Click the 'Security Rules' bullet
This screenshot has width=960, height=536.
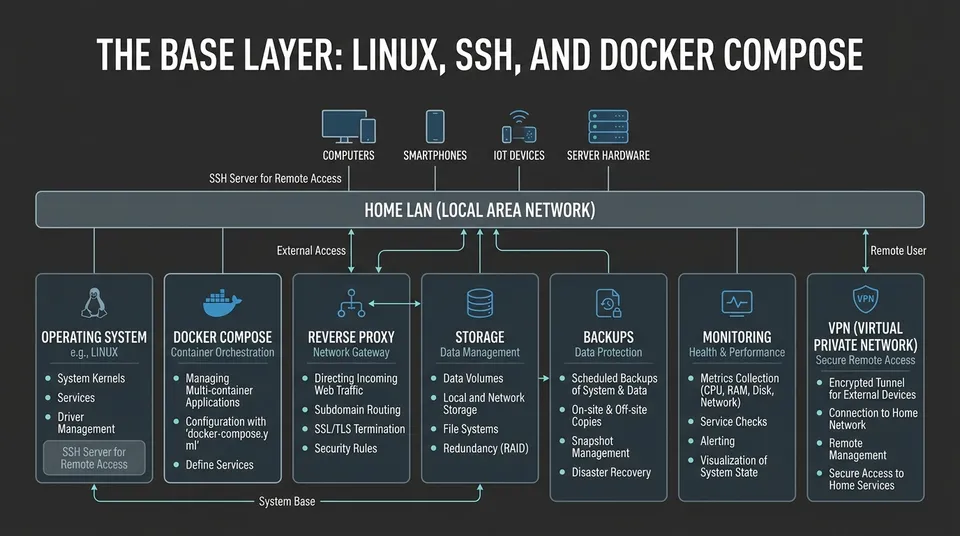(345, 448)
